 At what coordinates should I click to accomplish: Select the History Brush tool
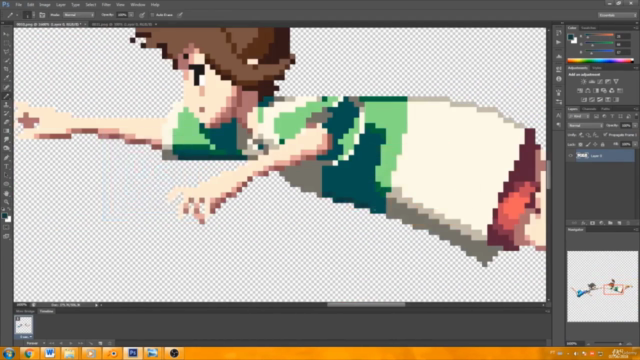(x=7, y=113)
